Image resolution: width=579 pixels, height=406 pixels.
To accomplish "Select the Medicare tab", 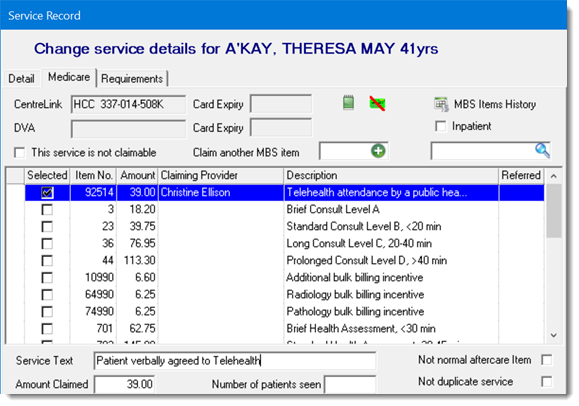I will 69,77.
